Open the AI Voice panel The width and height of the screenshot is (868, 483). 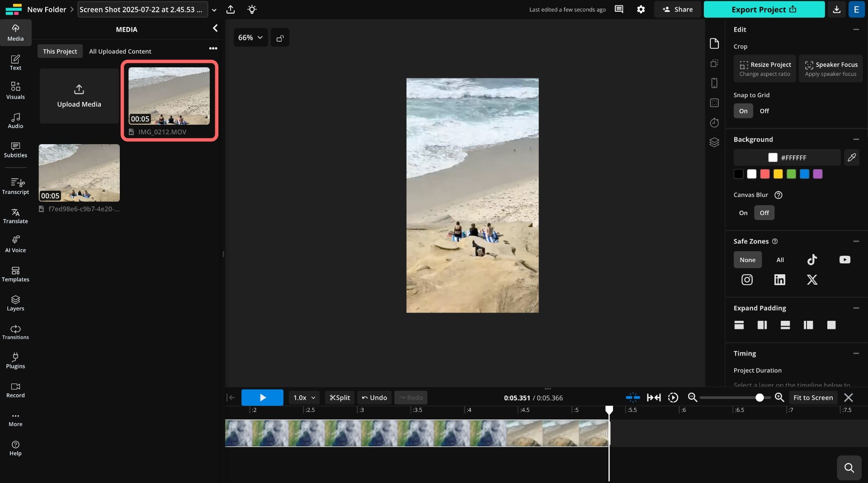(15, 244)
